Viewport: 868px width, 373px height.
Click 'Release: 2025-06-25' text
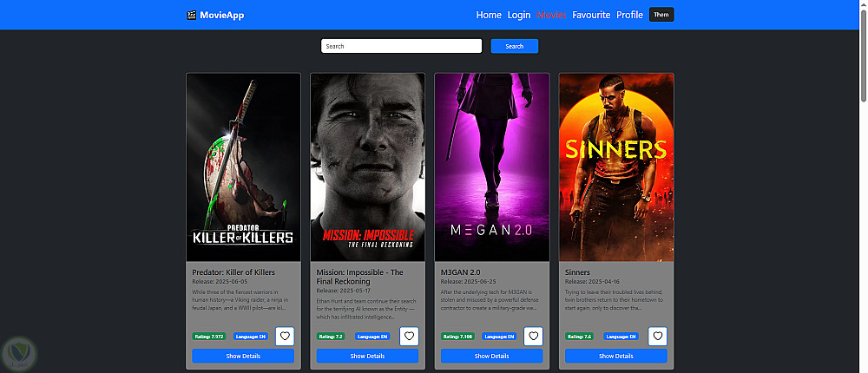click(469, 281)
